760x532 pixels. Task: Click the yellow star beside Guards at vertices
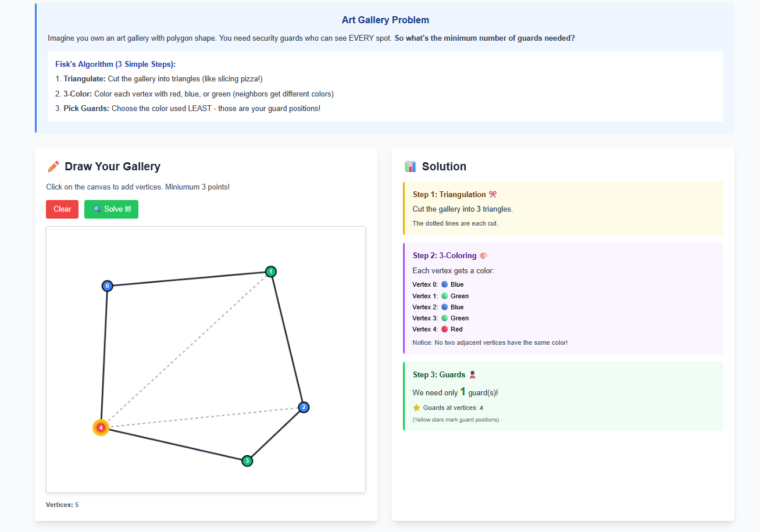point(416,408)
